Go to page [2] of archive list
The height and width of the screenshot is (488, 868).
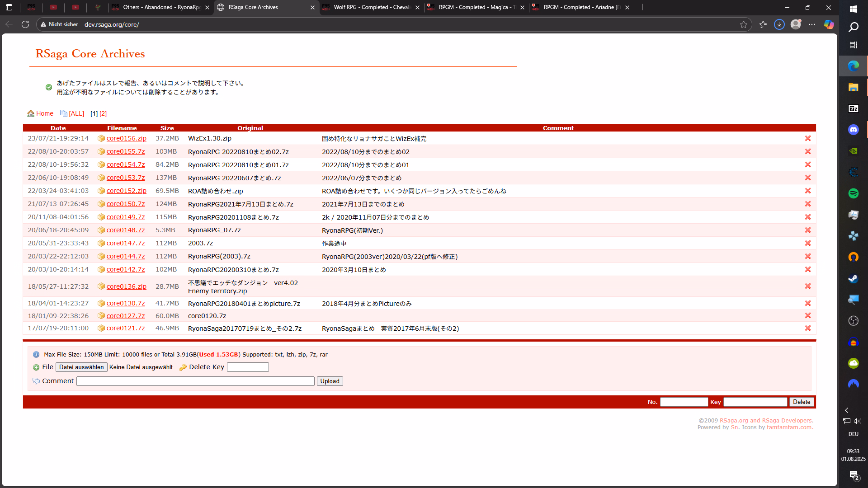tap(103, 114)
